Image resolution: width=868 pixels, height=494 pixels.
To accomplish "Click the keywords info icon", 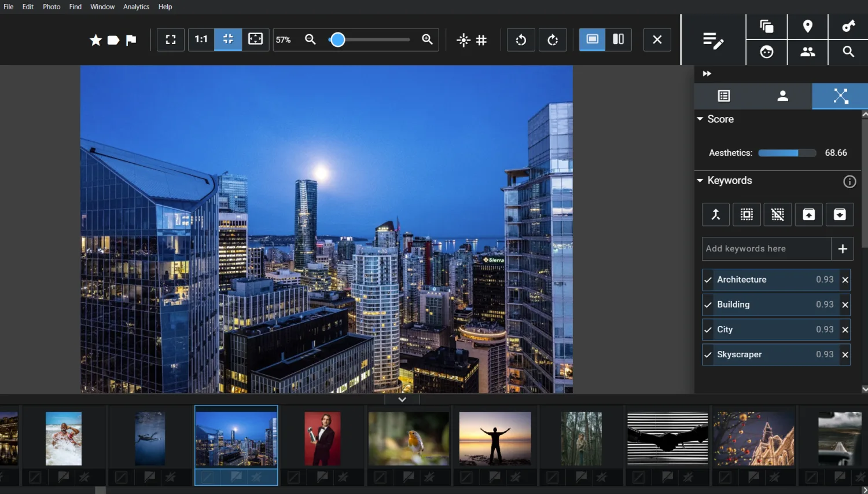I will 849,182.
